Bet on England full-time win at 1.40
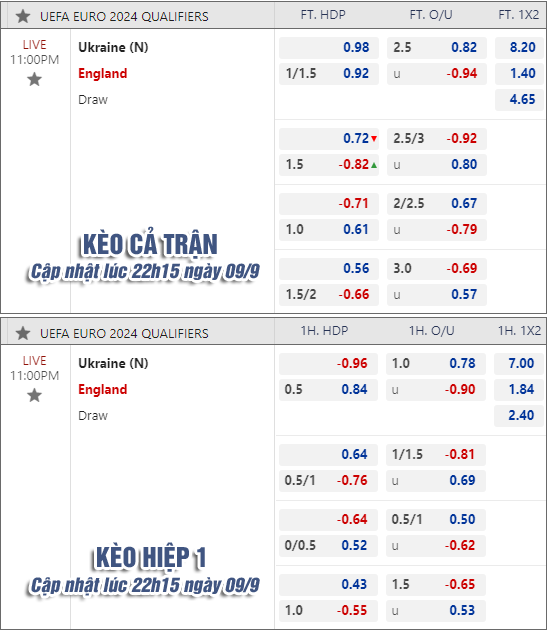This screenshot has height=630, width=547. (520, 74)
